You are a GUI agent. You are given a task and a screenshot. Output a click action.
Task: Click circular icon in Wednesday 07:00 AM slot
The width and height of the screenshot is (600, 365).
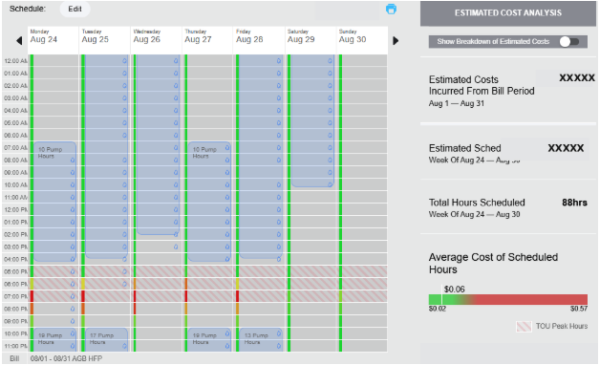(176, 148)
